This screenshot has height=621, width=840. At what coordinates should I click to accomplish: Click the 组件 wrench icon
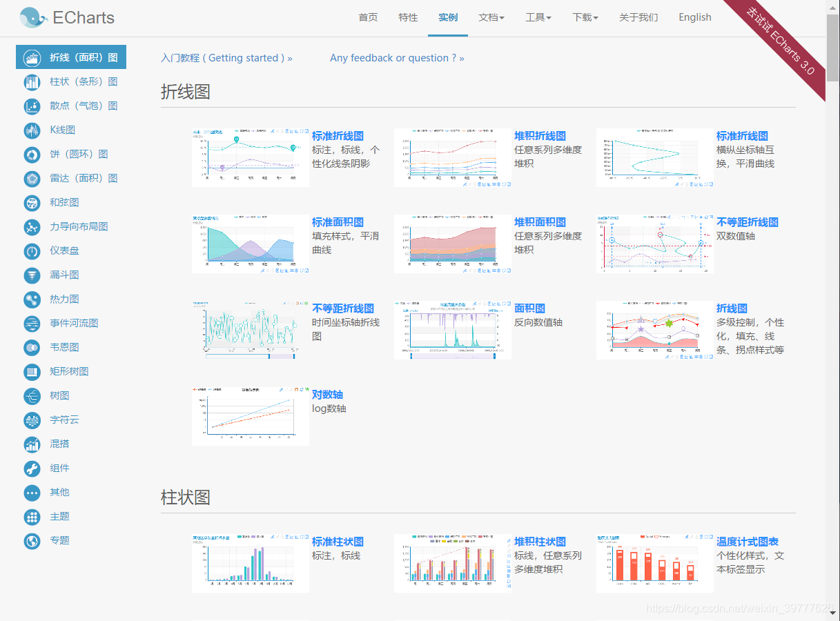[32, 469]
